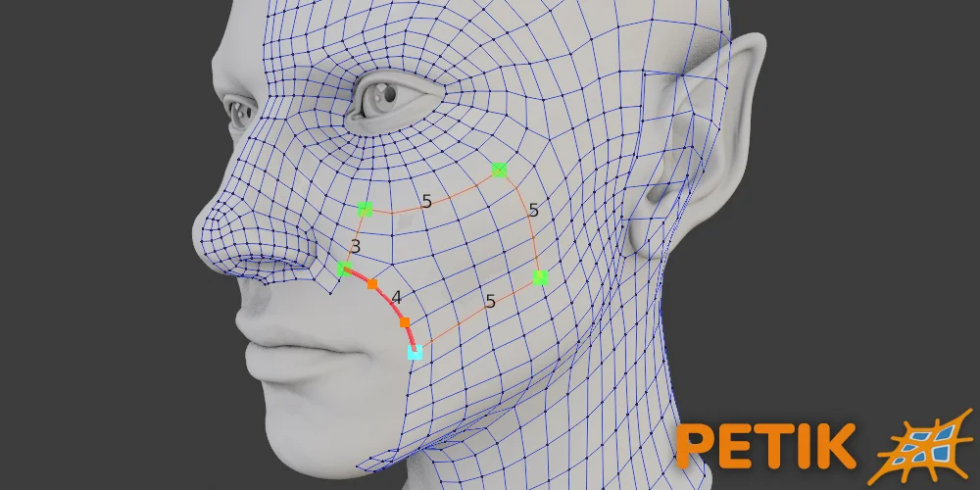Image resolution: width=980 pixels, height=490 pixels.
Task: Click the green handle below the eye
Action: click(x=365, y=209)
